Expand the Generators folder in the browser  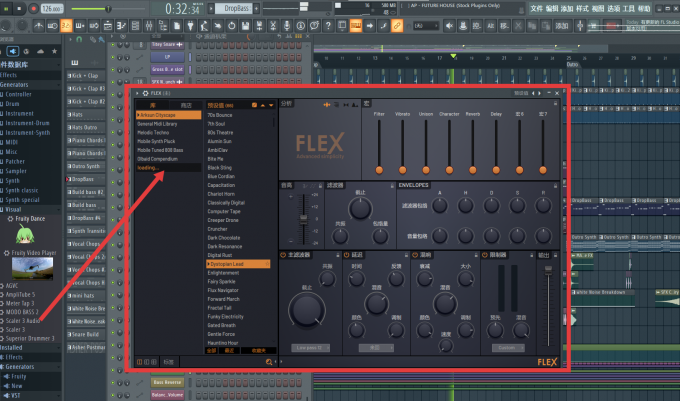click(14, 85)
